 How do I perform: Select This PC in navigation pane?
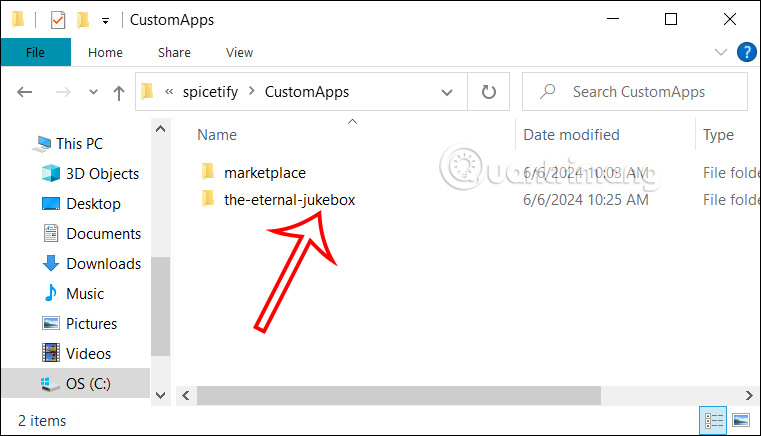click(x=79, y=144)
